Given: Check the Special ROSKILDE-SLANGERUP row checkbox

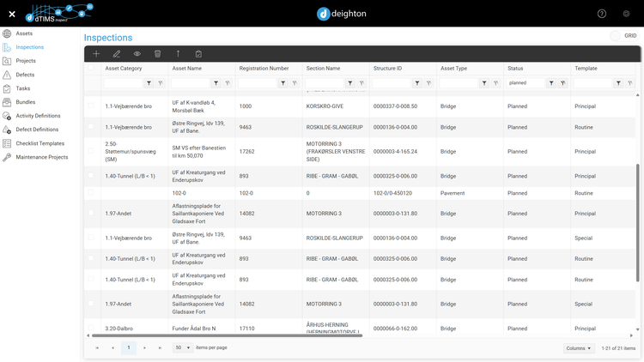Looking at the screenshot, I should [91, 238].
